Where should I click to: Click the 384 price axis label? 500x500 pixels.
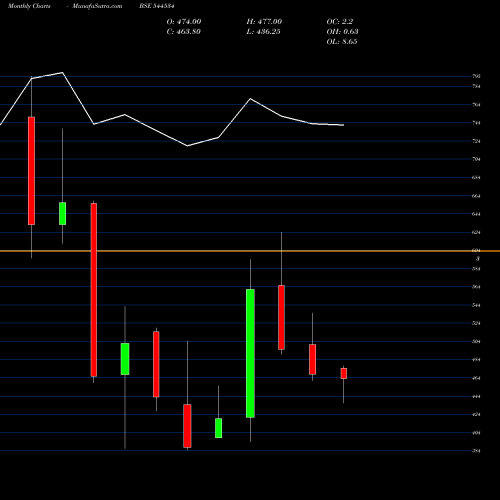pyautogui.click(x=476, y=451)
